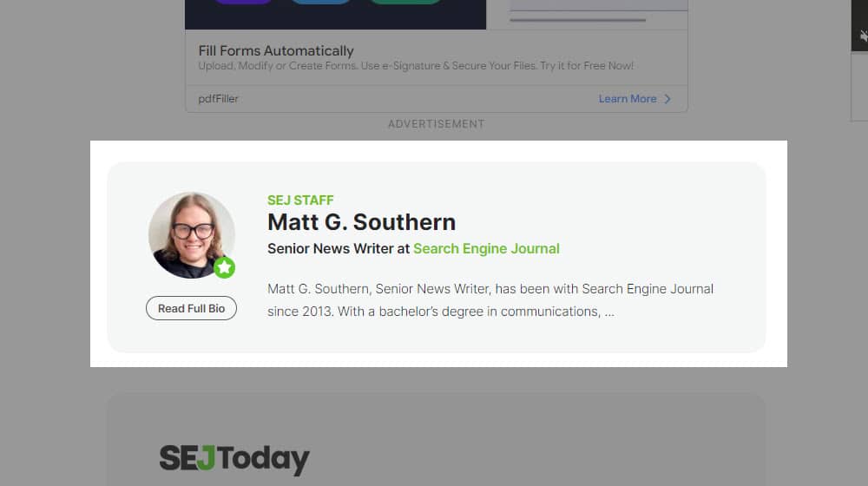Toggle the muted speaker icon at top right

(x=863, y=36)
